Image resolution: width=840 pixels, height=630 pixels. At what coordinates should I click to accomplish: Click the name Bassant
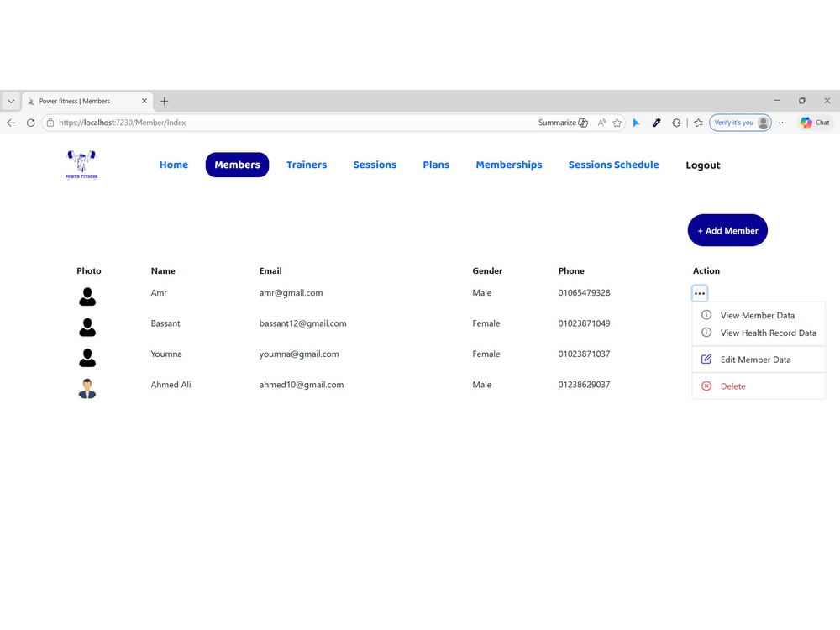165,323
